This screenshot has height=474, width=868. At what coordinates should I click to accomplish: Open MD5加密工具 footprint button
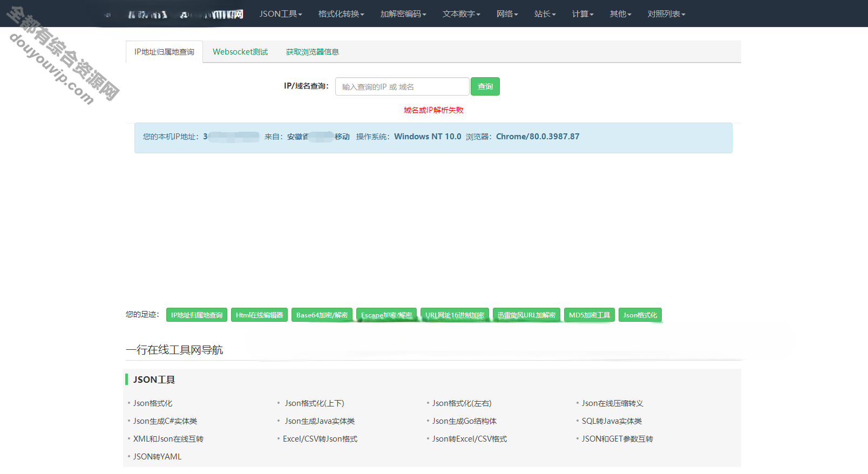pos(589,315)
